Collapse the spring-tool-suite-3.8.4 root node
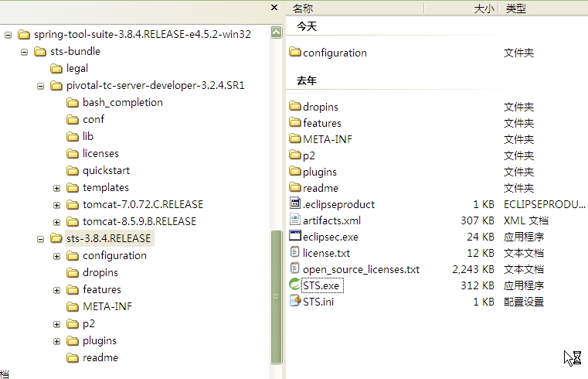Viewport: 588px width, 379px height. pos(8,36)
